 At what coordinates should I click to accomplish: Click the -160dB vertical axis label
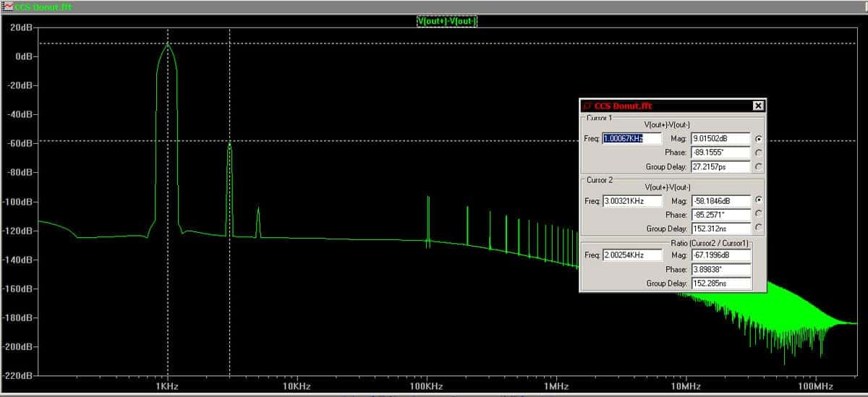tap(18, 289)
